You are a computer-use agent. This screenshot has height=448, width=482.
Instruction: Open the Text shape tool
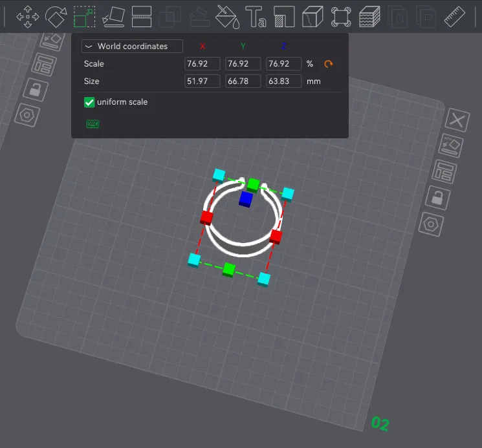pos(256,16)
